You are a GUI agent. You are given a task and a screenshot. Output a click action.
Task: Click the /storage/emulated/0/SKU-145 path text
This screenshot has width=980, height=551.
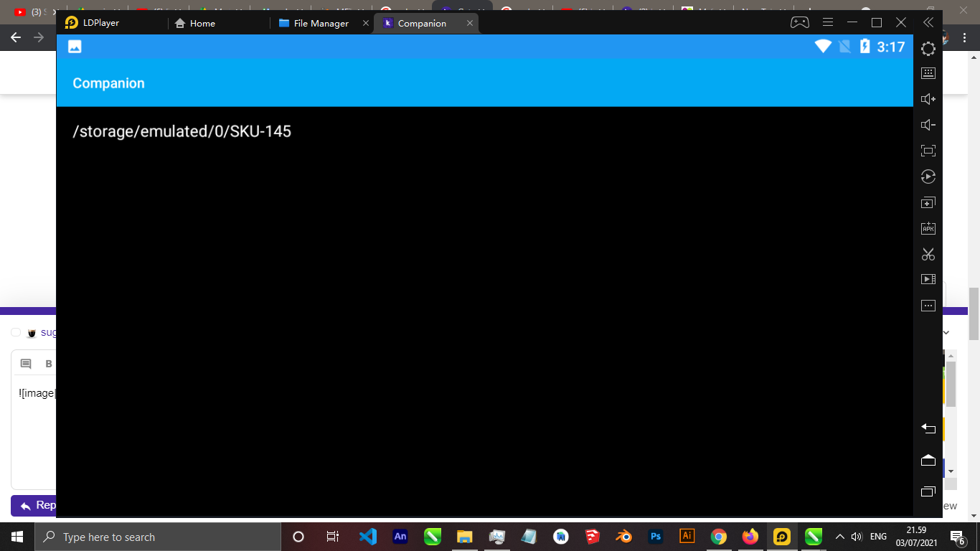coord(182,131)
